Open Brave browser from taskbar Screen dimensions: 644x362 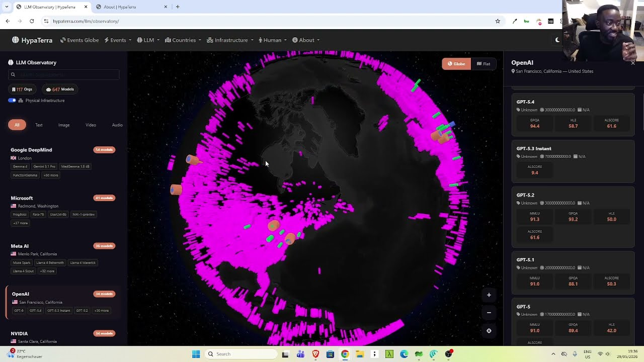click(x=315, y=354)
